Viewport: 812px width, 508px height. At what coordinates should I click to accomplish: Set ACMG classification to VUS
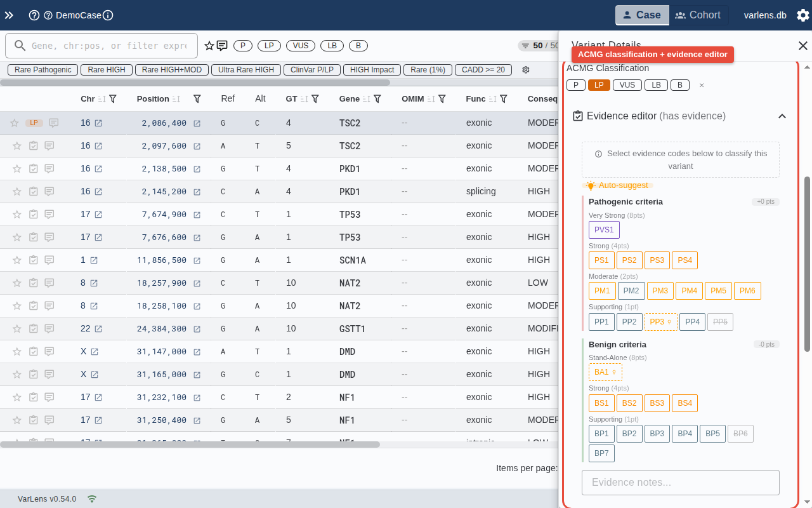[627, 85]
